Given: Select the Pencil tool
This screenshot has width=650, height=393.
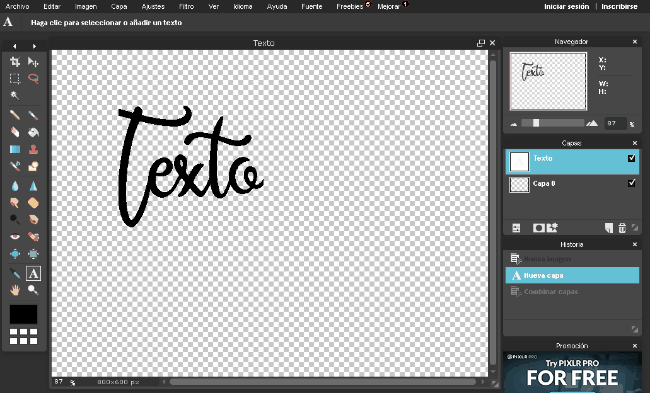Looking at the screenshot, I should [15, 115].
